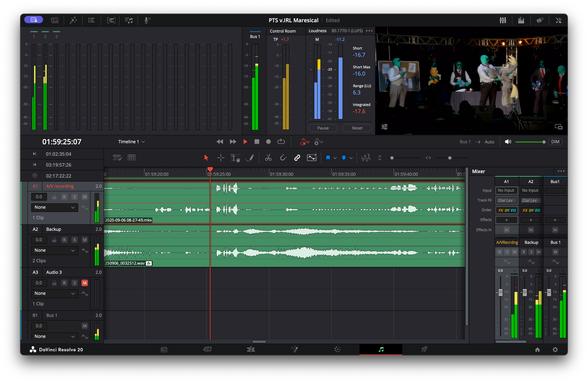Expand the flag color dropdown arrow
588x382 pixels.
point(335,158)
